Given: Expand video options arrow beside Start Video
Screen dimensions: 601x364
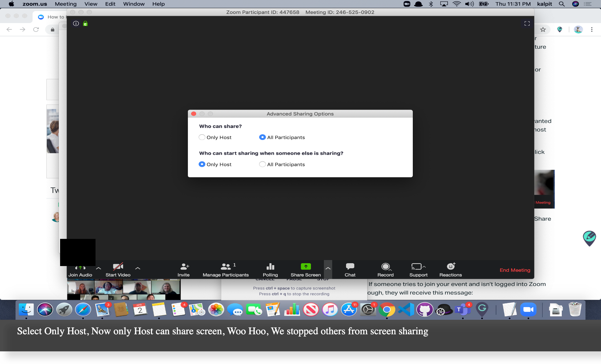Looking at the screenshot, I should pyautogui.click(x=138, y=268).
